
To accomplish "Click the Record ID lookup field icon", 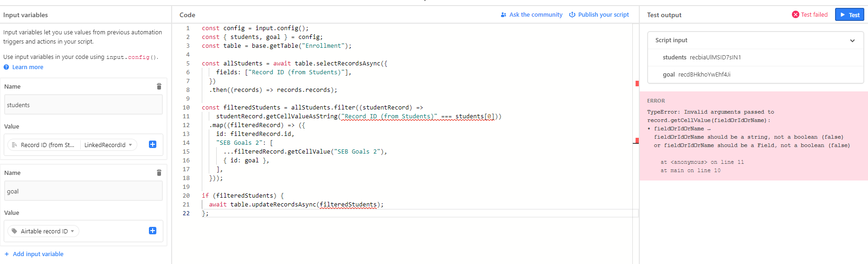I will tap(14, 145).
